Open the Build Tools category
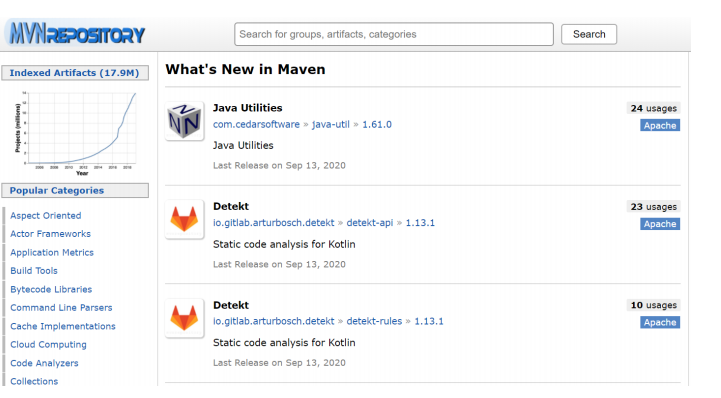Image resolution: width=721 pixels, height=398 pixels. [34, 271]
